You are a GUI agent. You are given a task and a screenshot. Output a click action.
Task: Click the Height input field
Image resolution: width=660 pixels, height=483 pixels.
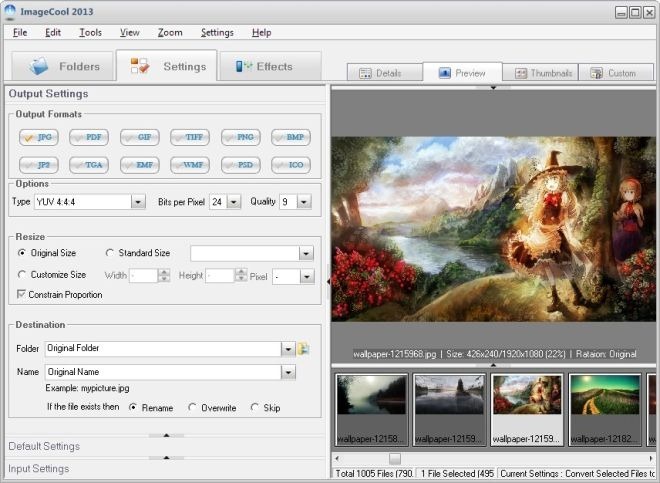pos(220,276)
